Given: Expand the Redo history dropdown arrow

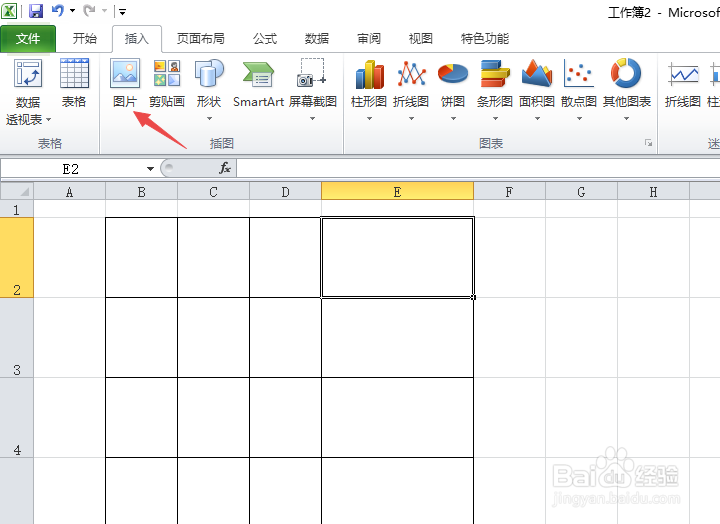Looking at the screenshot, I should [x=104, y=11].
